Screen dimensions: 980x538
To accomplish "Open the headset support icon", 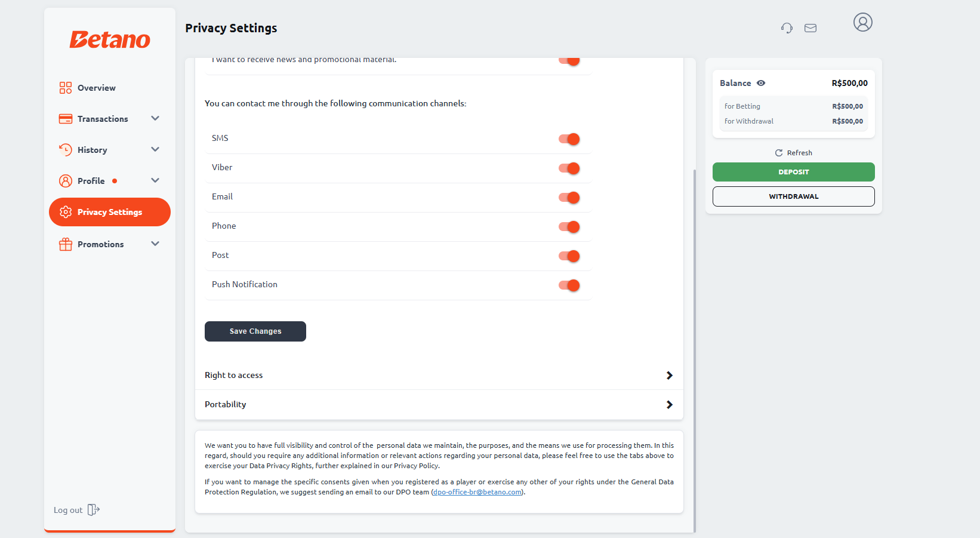I will pos(787,28).
